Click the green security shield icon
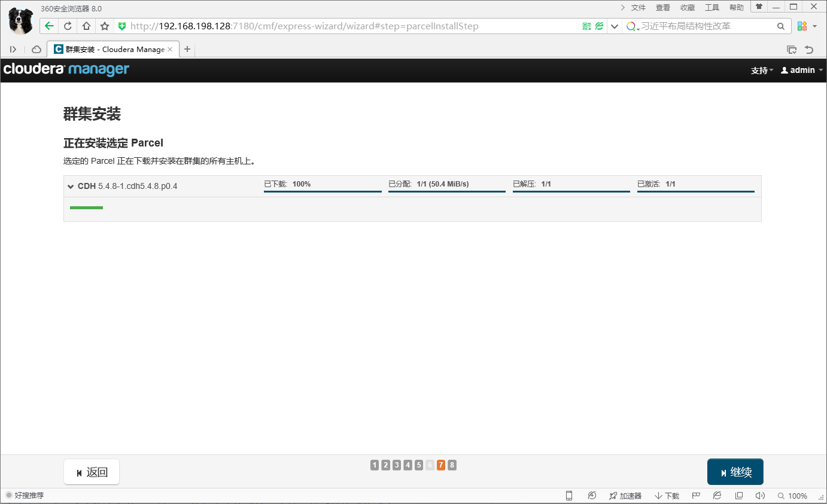 pos(122,26)
